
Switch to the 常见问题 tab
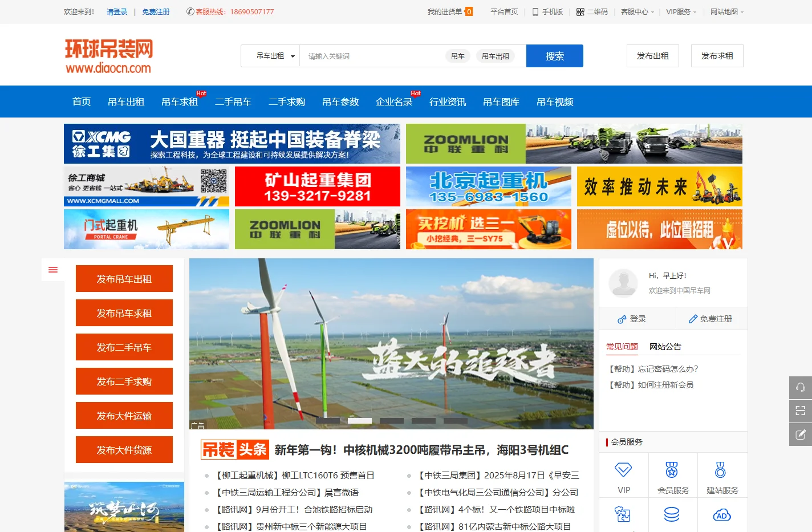(622, 347)
